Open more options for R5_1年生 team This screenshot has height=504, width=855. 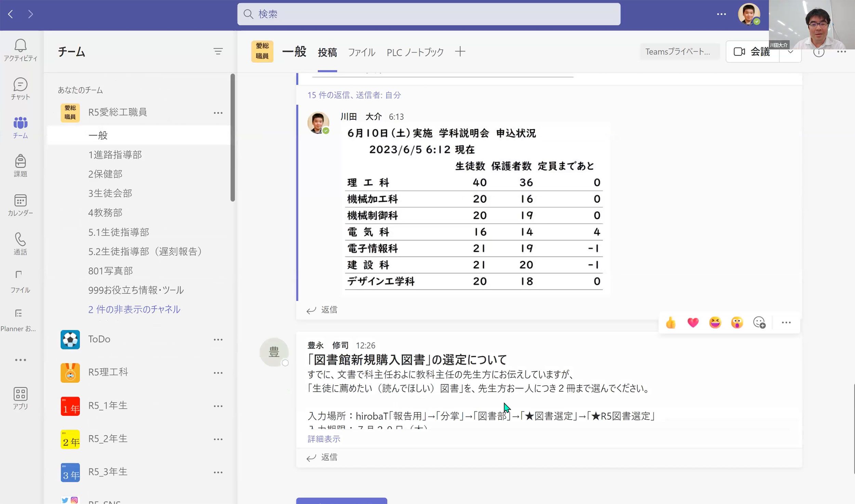pos(218,406)
